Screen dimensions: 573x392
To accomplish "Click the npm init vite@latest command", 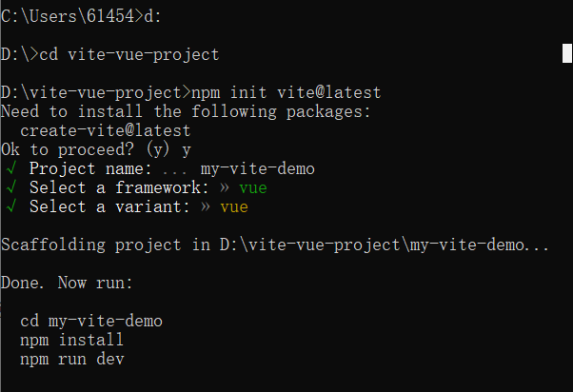I will [x=286, y=92].
